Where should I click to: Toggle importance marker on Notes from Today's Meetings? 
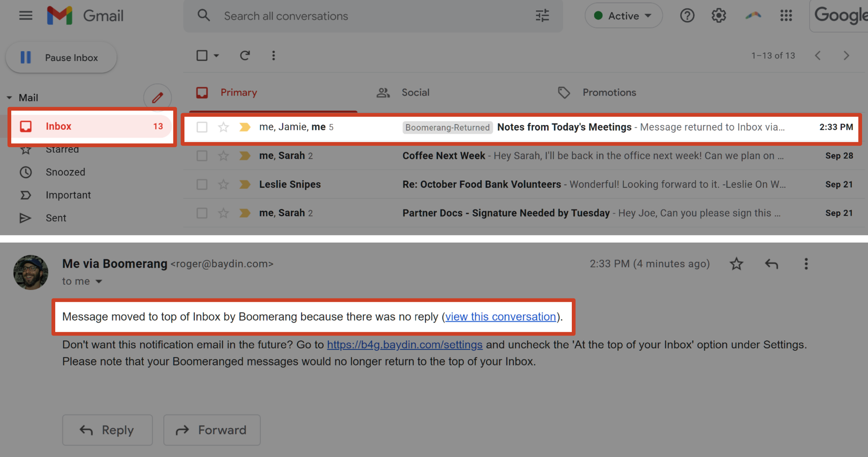click(245, 127)
